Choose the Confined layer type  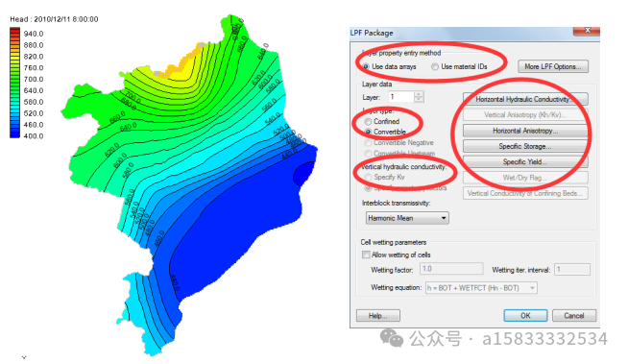(x=368, y=121)
